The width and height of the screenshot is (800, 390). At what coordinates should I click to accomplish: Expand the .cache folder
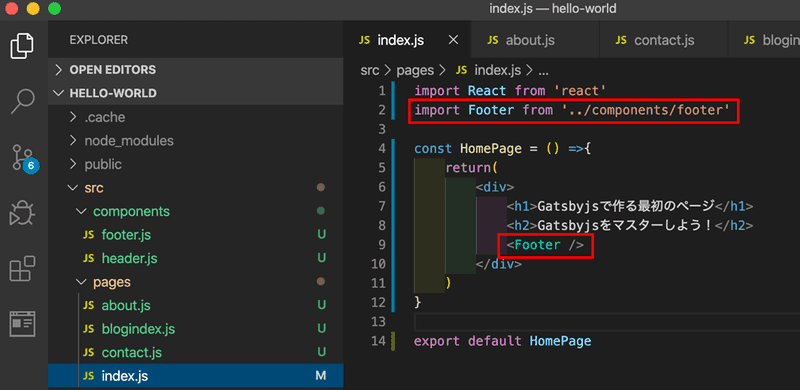coord(195,117)
